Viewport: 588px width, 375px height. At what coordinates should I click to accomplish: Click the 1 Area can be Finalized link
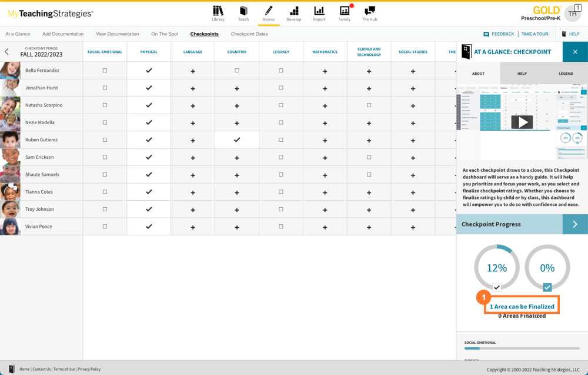pos(522,306)
